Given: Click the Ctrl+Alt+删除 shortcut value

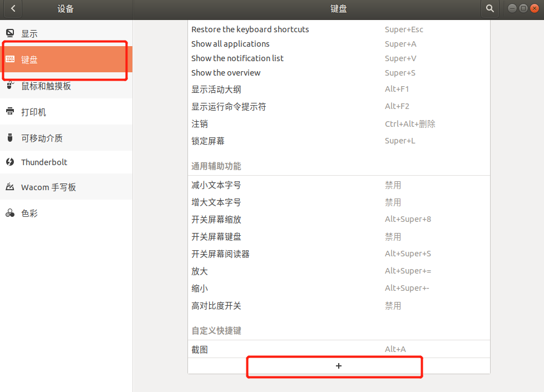Looking at the screenshot, I should tap(410, 124).
